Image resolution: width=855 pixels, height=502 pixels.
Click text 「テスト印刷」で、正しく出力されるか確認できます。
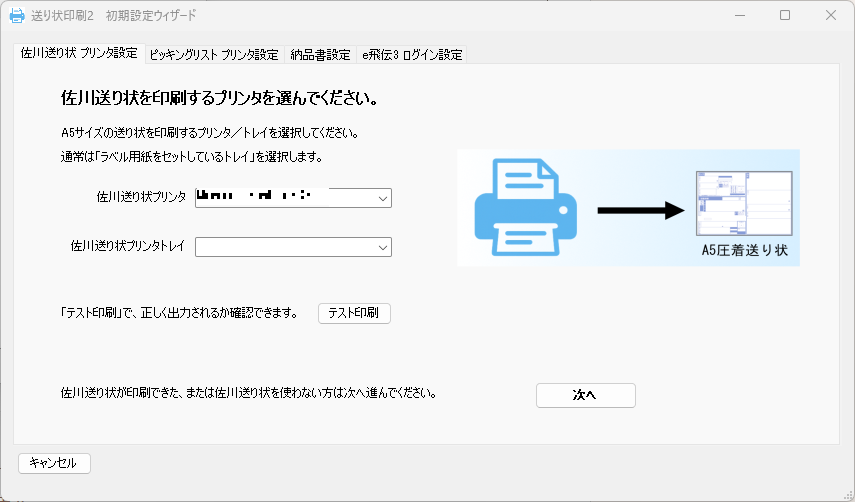[179, 313]
